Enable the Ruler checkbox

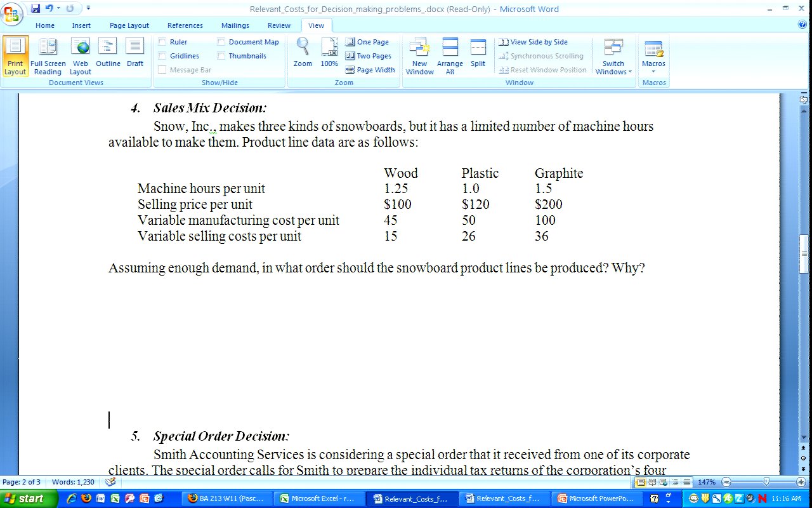[162, 42]
